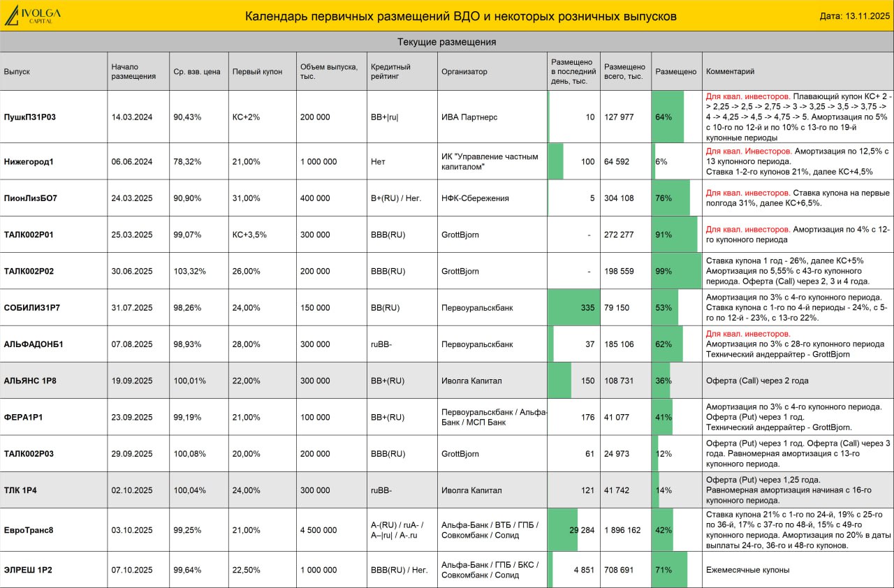Image resolution: width=894 pixels, height=588 pixels.
Task: Click the comment 'Оферта (Call) через 2 года'
Action: click(x=758, y=381)
